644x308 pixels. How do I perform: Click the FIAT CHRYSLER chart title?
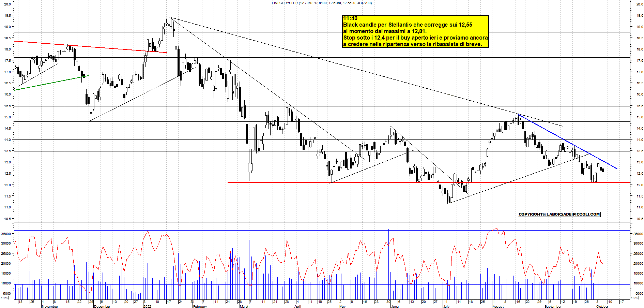[322, 3]
